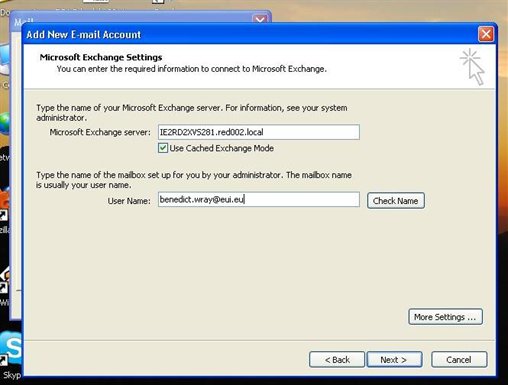Viewport: 508px width, 385px height.
Task: Click the Skype desktop shortcut icon
Action: pyautogui.click(x=11, y=348)
